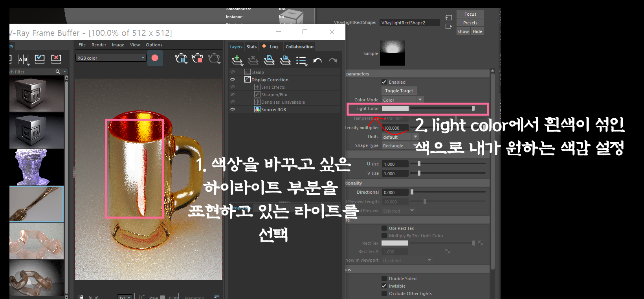Click the delete layer icon
Screen dimensions: 644x299
(x=253, y=60)
